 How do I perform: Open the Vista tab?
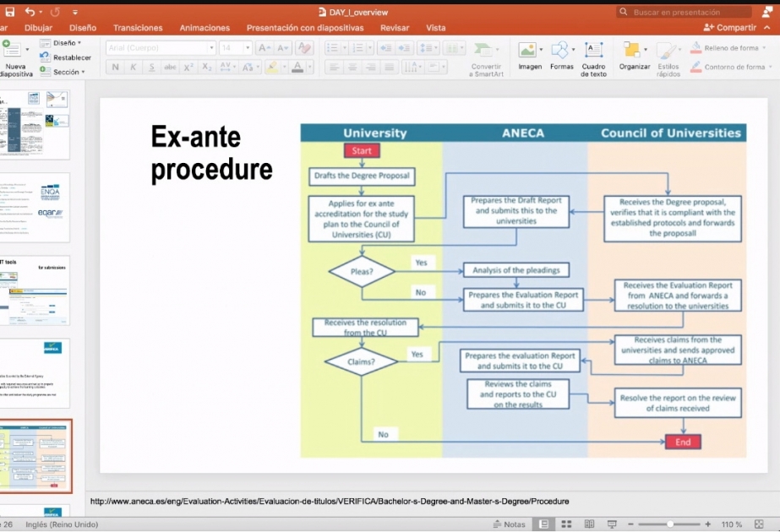(436, 28)
